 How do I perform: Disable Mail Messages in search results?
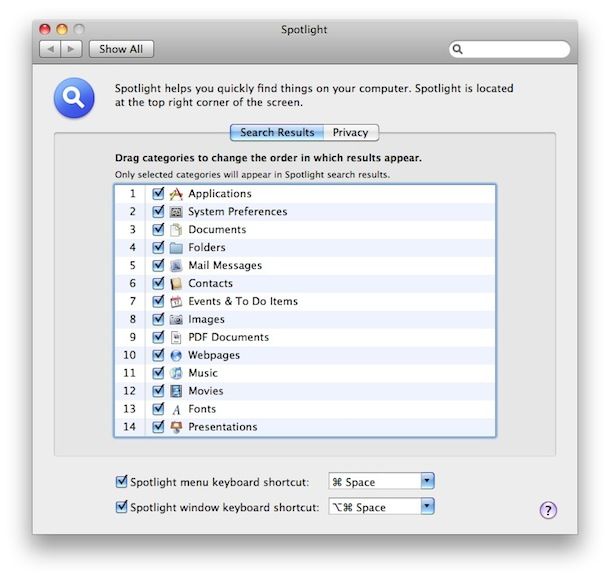(158, 265)
